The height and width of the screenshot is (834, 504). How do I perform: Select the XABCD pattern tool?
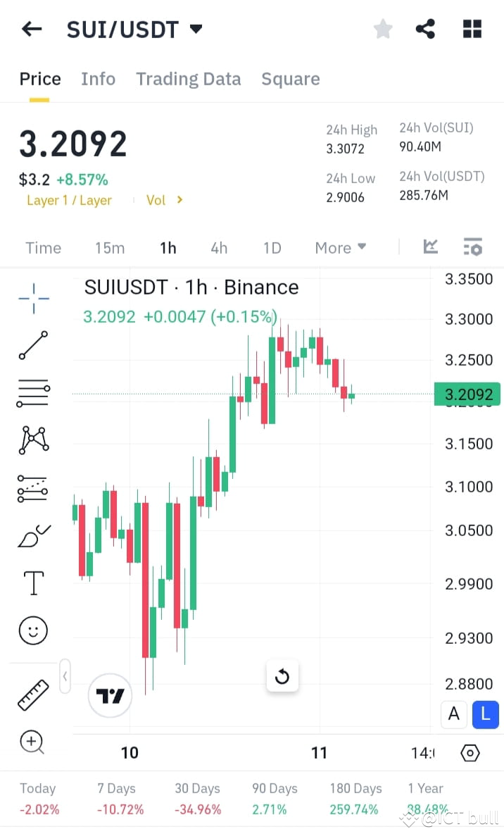32,440
